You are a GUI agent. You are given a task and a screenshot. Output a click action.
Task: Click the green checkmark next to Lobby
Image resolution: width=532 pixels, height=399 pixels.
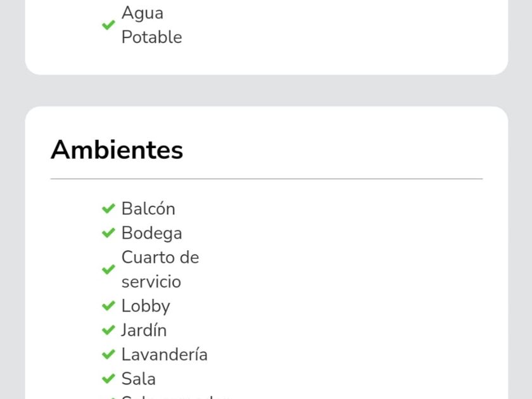coord(108,306)
